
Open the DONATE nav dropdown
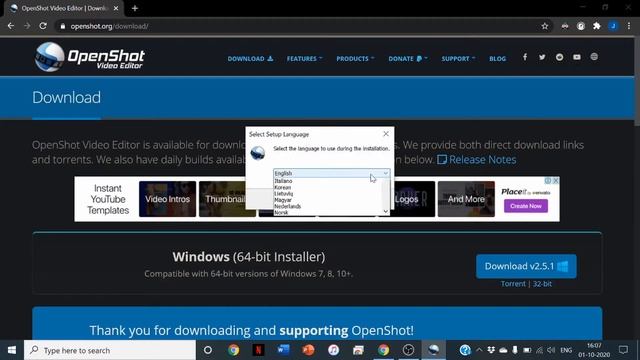click(x=408, y=58)
